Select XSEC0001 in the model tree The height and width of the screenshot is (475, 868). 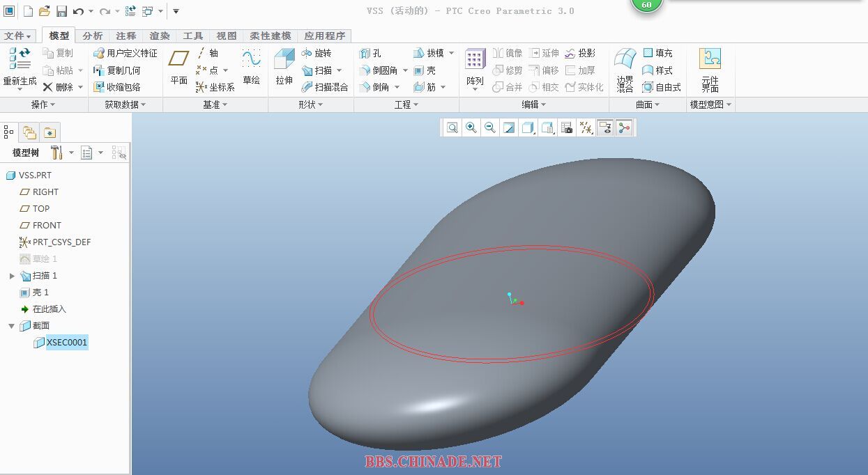(66, 343)
